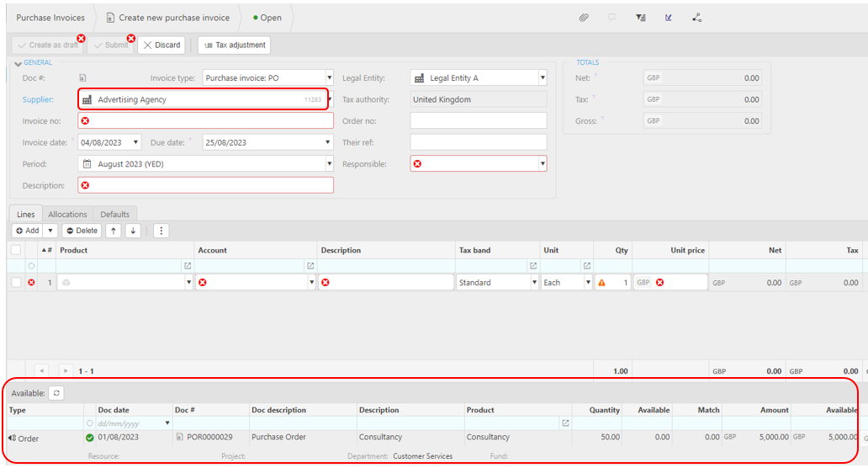Click the Description input field
The width and height of the screenshot is (868, 468).
coord(205,185)
